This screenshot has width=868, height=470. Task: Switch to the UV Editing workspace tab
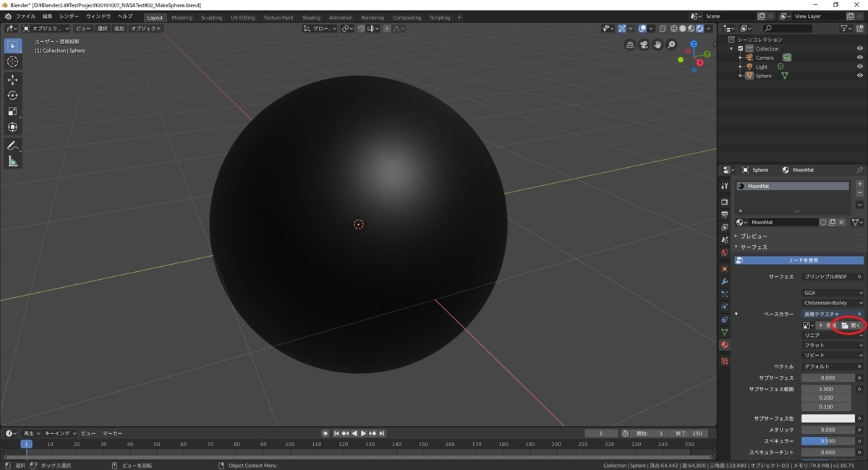pyautogui.click(x=243, y=17)
